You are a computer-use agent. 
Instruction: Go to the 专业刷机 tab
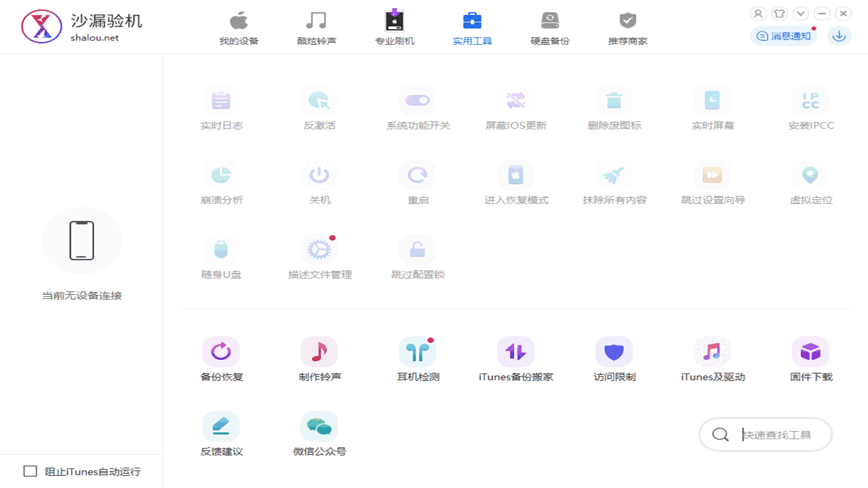coord(395,28)
